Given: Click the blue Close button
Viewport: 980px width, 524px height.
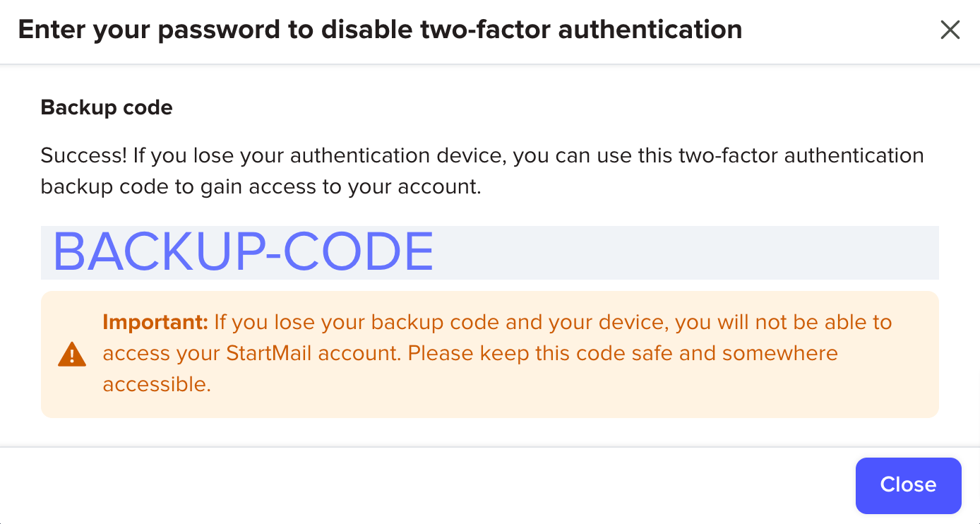Looking at the screenshot, I should pyautogui.click(x=908, y=485).
